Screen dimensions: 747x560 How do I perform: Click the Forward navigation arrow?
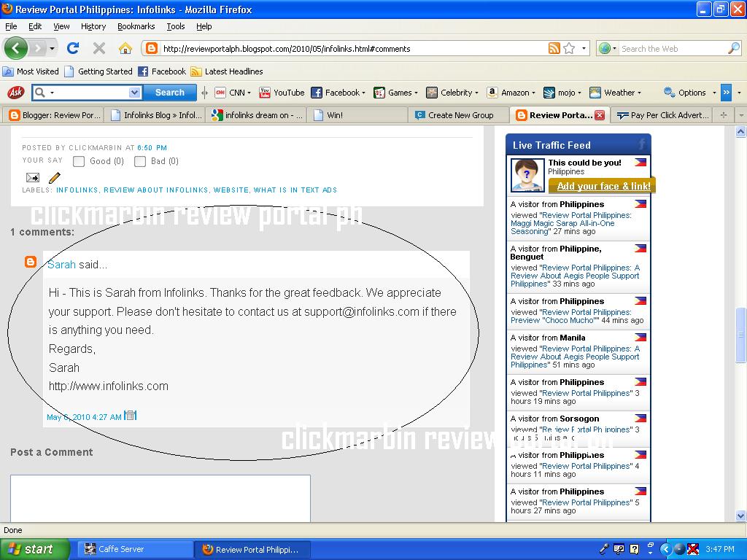38,48
